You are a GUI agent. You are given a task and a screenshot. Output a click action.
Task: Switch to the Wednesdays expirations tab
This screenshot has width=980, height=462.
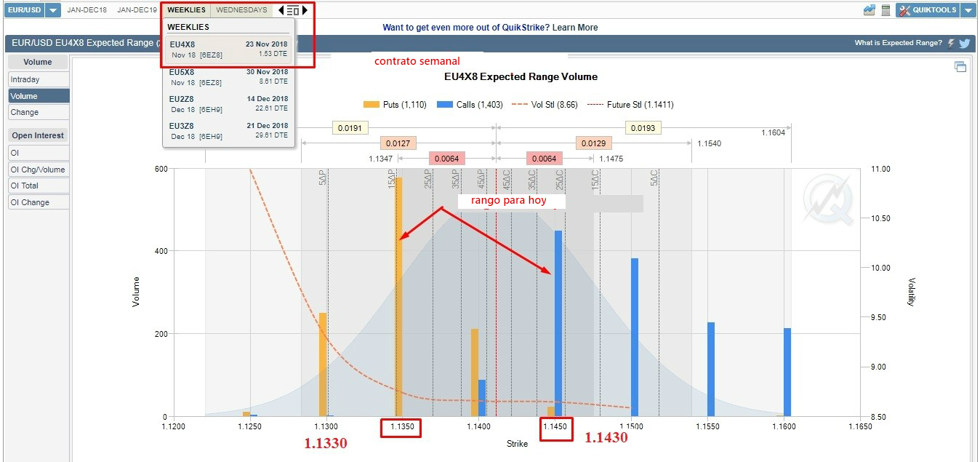tap(241, 10)
